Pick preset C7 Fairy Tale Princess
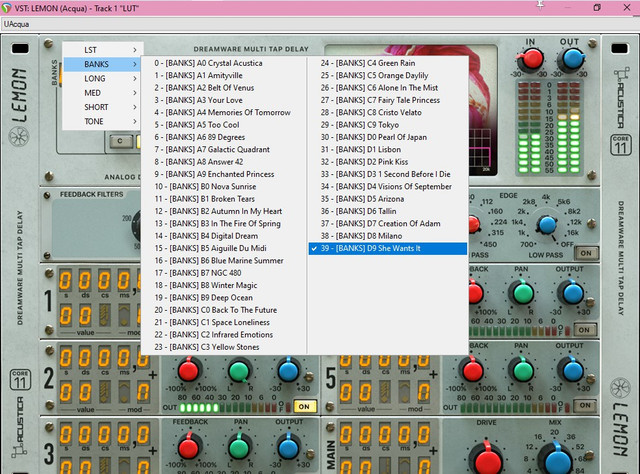The image size is (640, 474). pos(388,100)
